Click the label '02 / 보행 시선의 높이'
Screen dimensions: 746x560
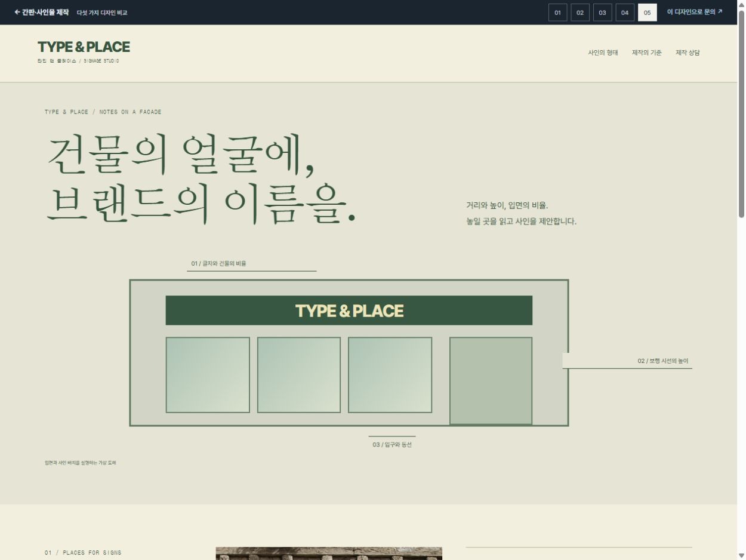[x=662, y=361]
